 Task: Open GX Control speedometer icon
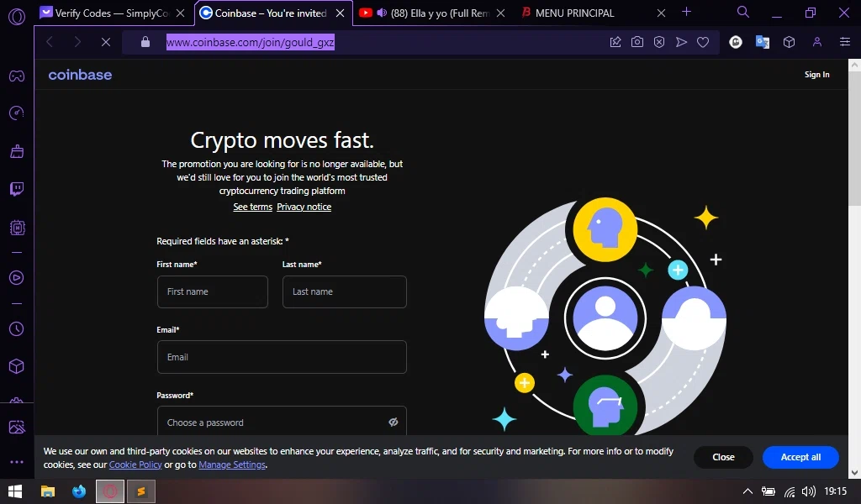point(17,113)
